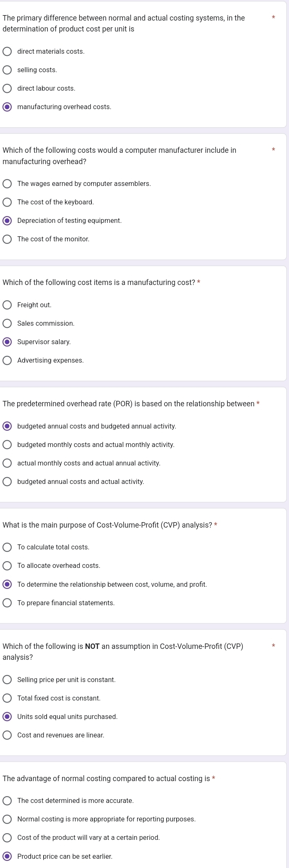
Task: Choose 'budgeted annual costs and actual activity.'
Action: point(7,482)
